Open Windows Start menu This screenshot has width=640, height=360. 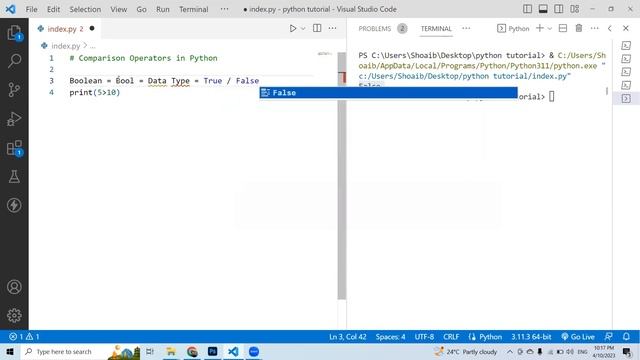pyautogui.click(x=10, y=351)
